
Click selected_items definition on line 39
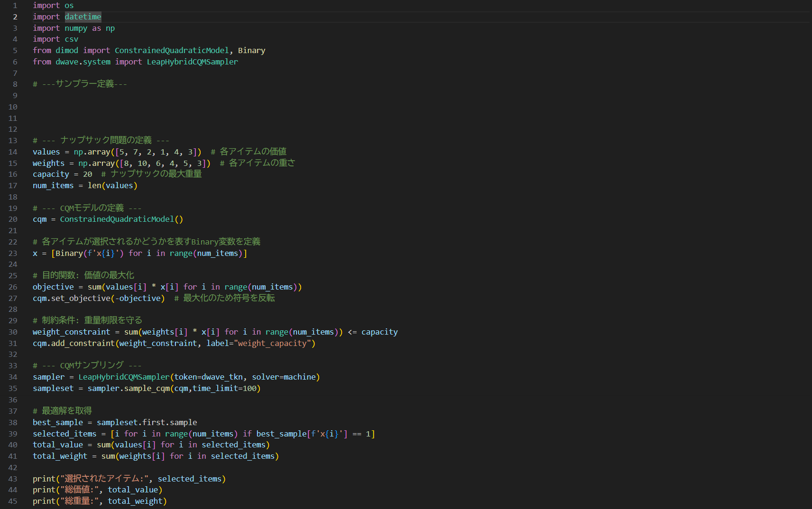click(64, 434)
